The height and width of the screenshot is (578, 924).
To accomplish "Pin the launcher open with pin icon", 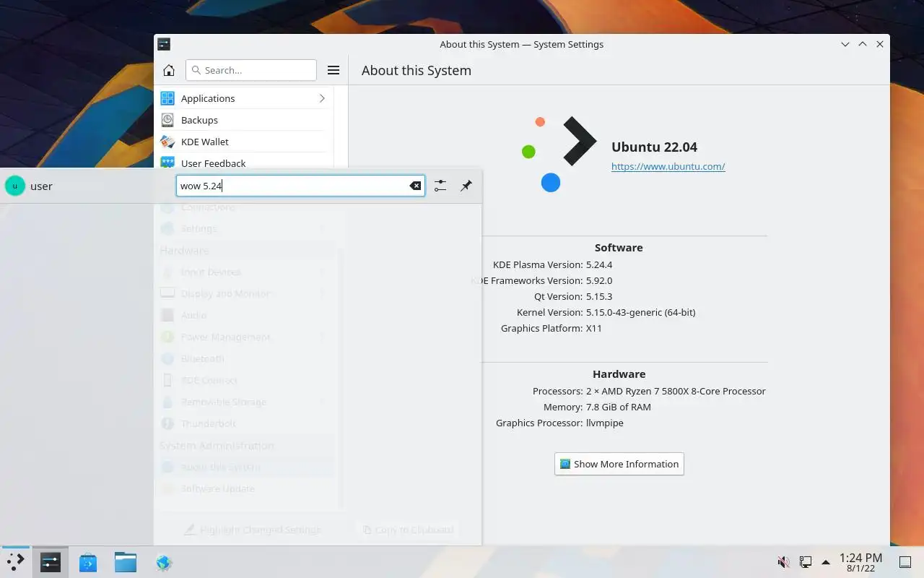I will click(466, 186).
